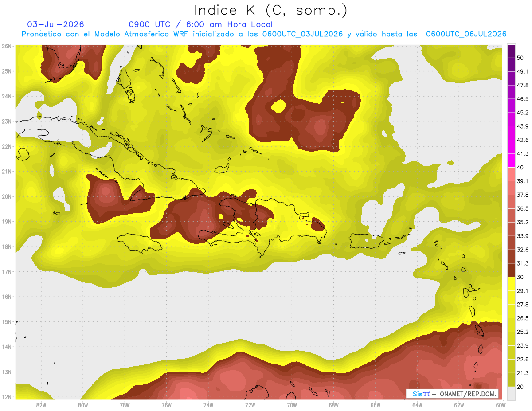This screenshot has height=411, width=532.
Task: Click the latitude label '13N'
Action: point(6,372)
